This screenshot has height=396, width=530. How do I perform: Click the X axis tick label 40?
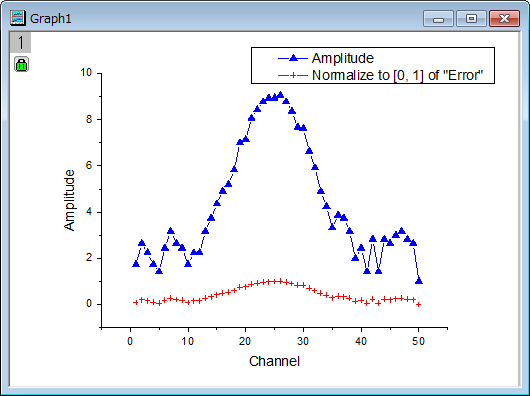(361, 341)
